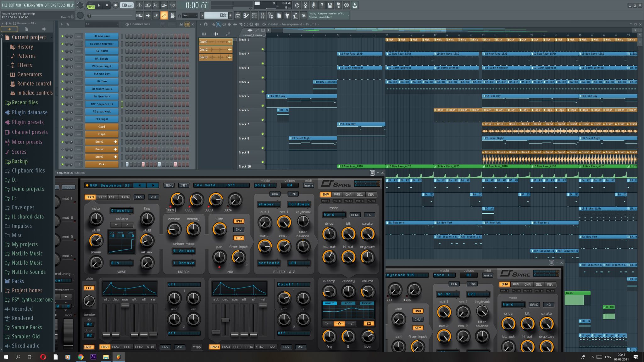
Task: Select the PLK Sugar channel button
Action: click(x=102, y=119)
